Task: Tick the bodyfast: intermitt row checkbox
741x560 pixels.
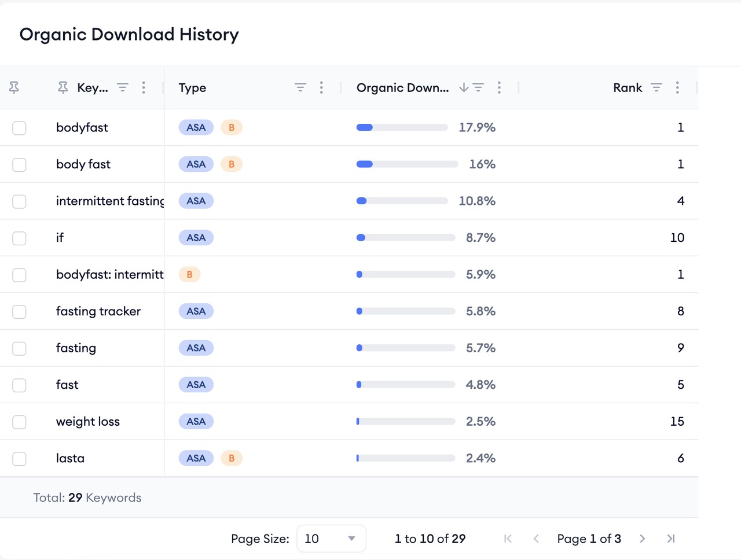Action: [20, 274]
